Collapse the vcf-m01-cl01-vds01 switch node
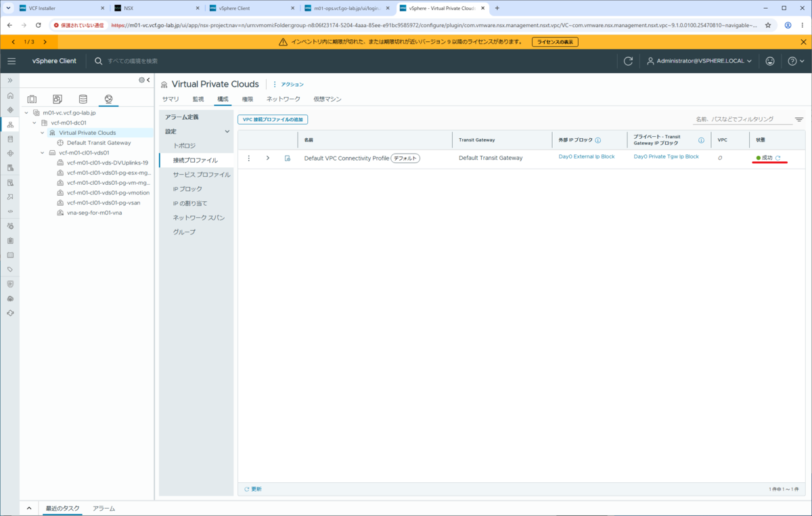The height and width of the screenshot is (516, 812). 43,153
